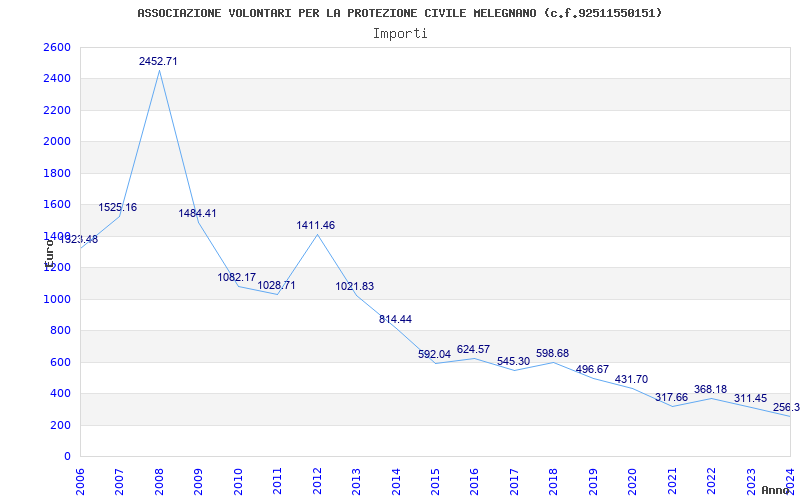Click the 2019 x-axis year label

(x=593, y=480)
